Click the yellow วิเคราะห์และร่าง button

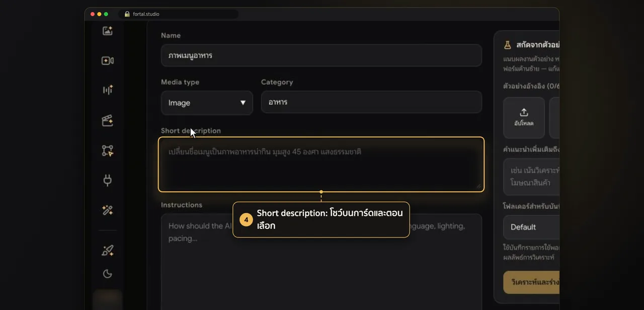pos(531,282)
